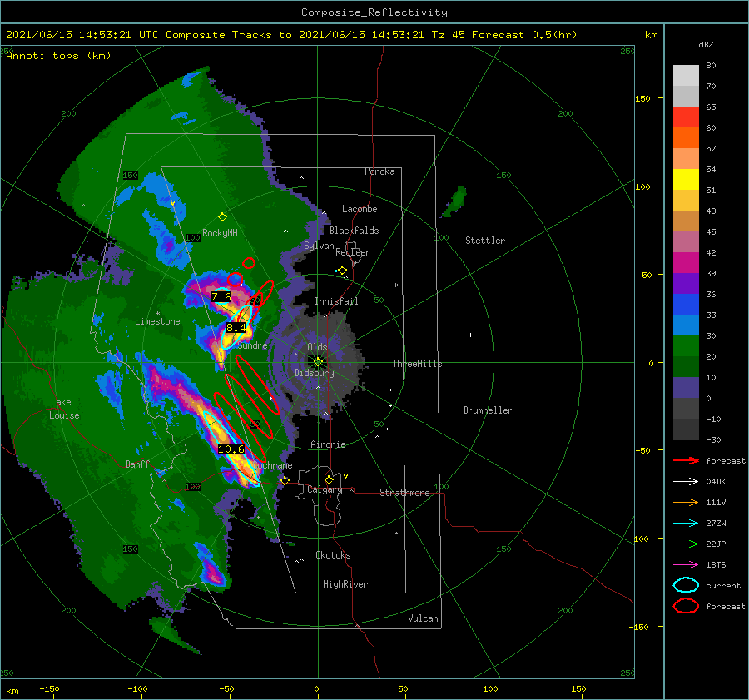Click the ThreeHills city label

418,364
